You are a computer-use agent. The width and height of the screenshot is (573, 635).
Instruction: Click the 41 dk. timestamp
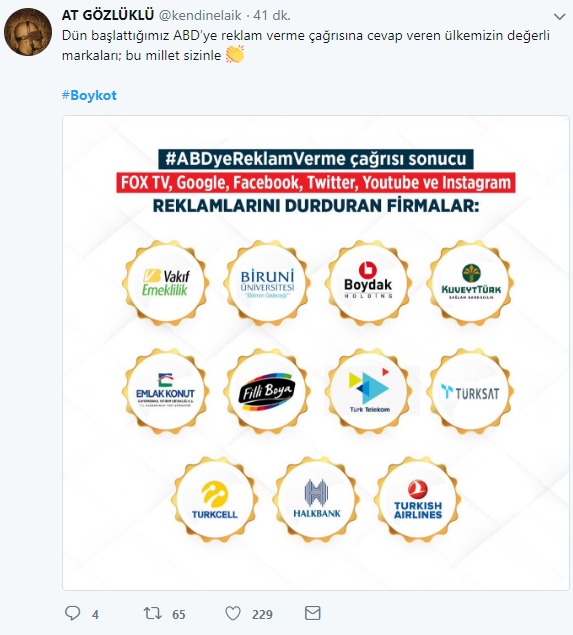pos(272,15)
